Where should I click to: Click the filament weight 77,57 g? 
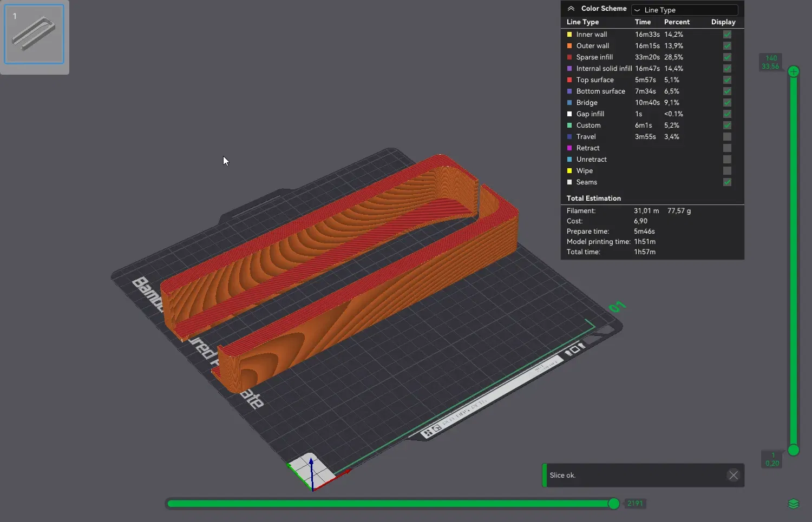tap(679, 211)
